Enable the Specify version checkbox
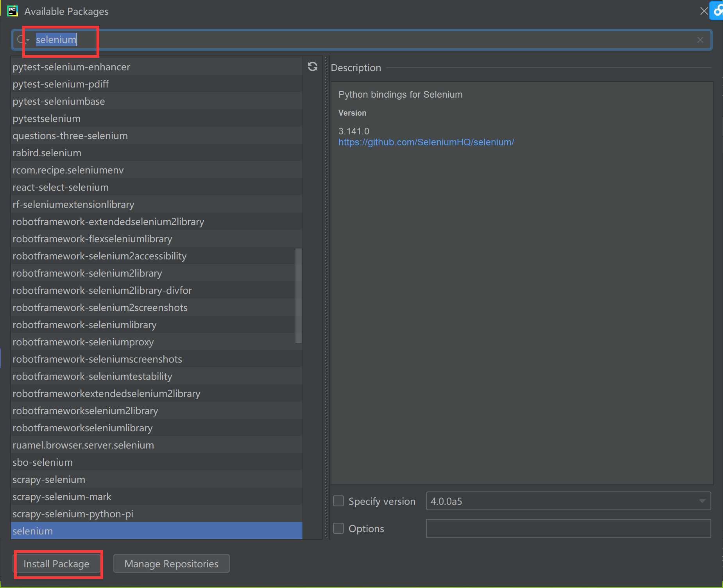This screenshot has width=723, height=588. 338,501
